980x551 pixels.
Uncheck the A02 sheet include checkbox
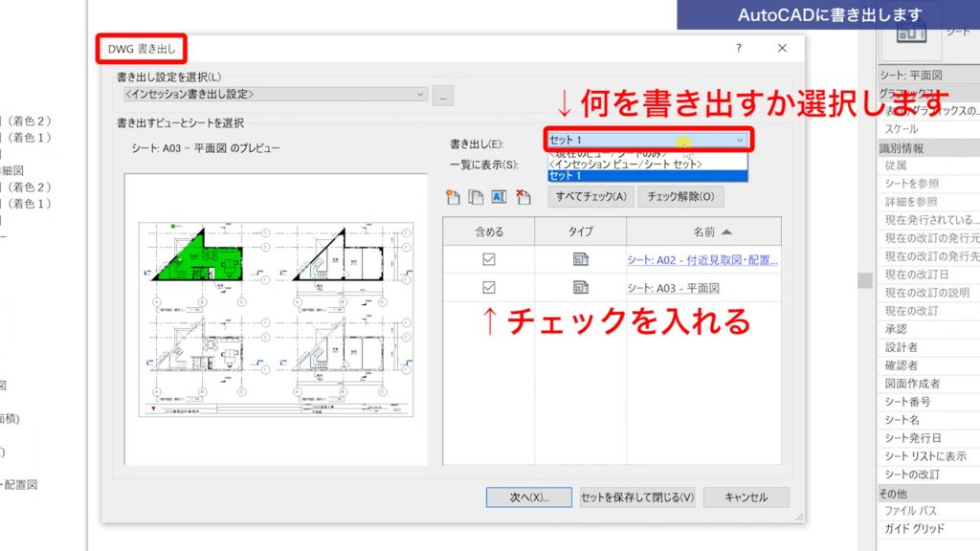[491, 260]
